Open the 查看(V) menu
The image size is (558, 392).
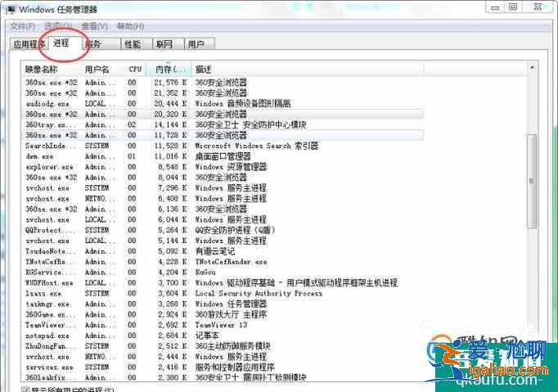94,26
